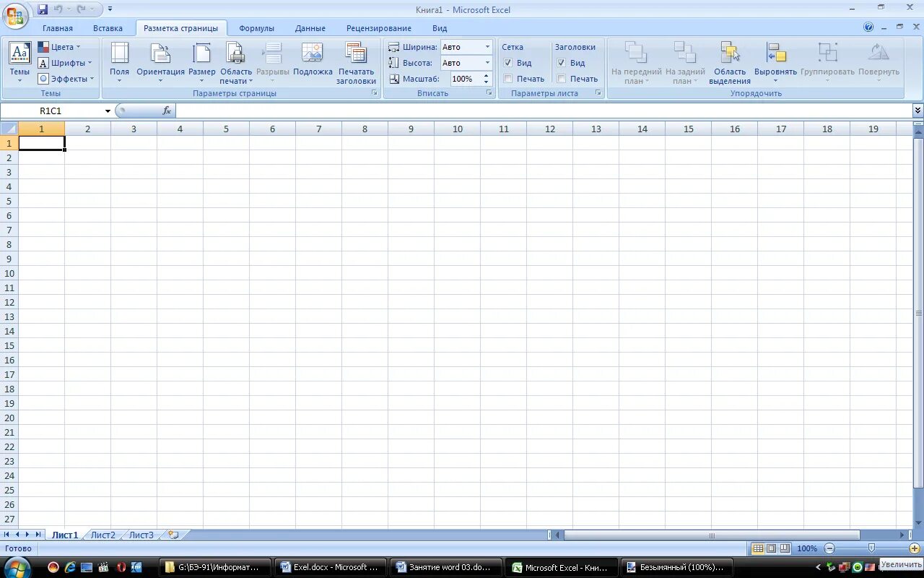Switch to Главная tab

(58, 28)
